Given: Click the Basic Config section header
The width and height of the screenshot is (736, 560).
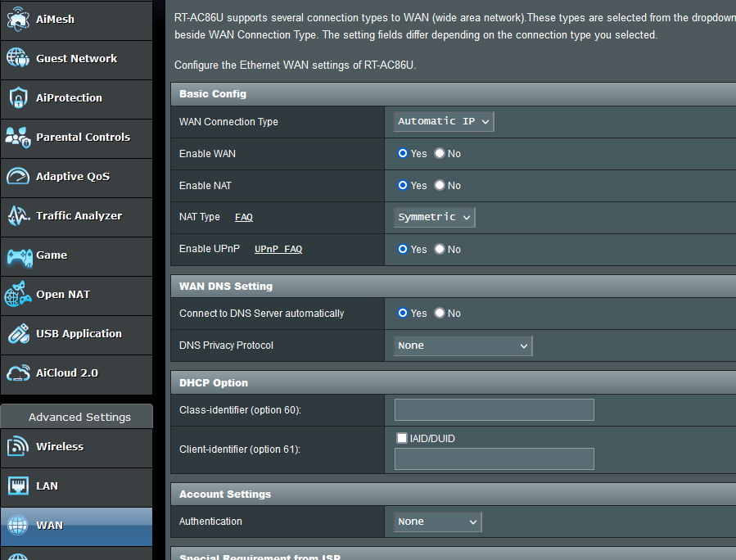Looking at the screenshot, I should (453, 94).
